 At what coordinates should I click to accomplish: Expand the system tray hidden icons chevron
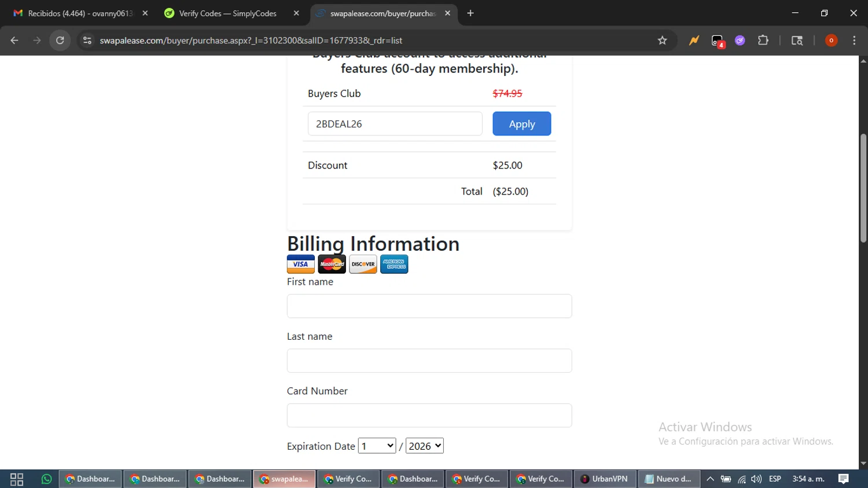pyautogui.click(x=710, y=479)
